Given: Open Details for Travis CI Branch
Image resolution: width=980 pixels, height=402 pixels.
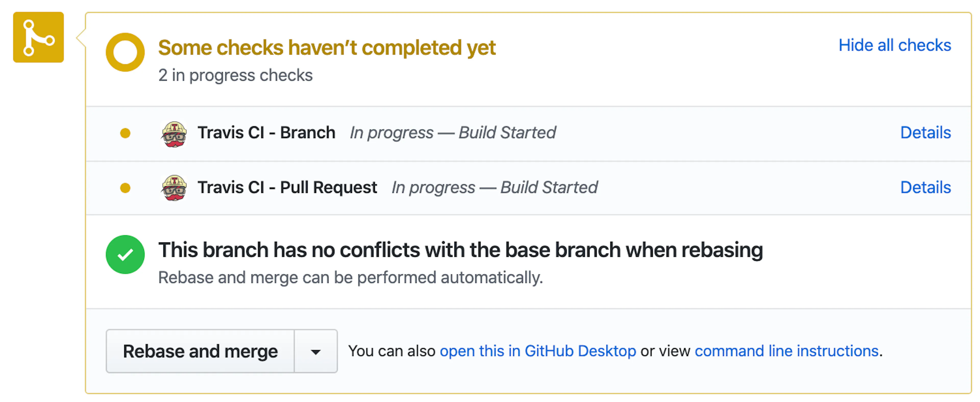Looking at the screenshot, I should click(x=926, y=133).
